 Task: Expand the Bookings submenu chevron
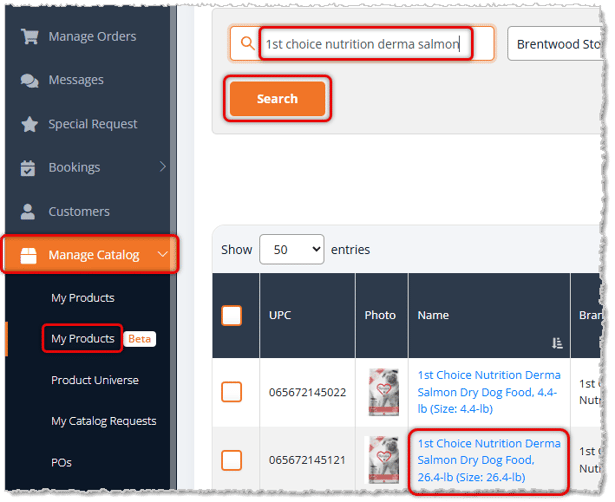tap(163, 167)
